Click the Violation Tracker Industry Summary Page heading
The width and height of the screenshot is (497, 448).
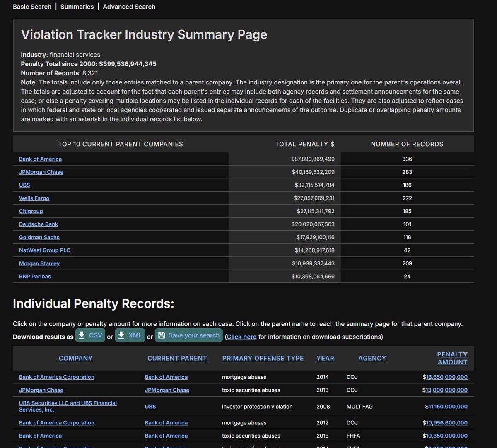tap(144, 34)
